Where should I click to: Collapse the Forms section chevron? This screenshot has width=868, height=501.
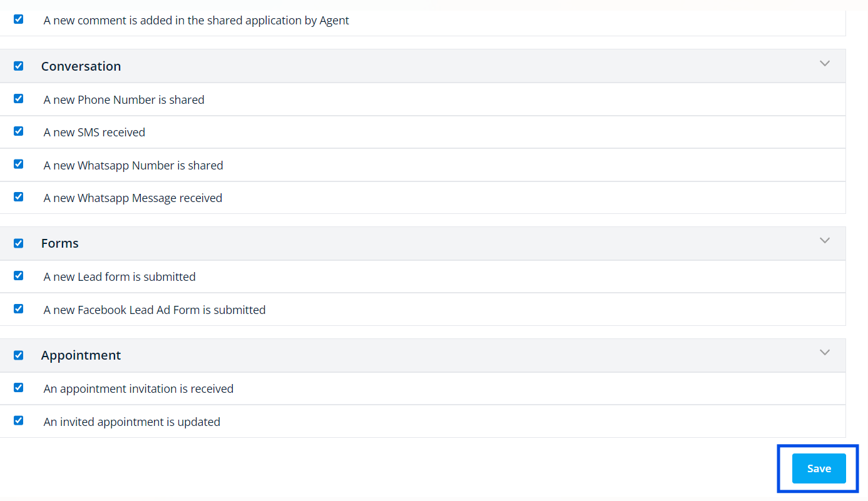click(825, 240)
